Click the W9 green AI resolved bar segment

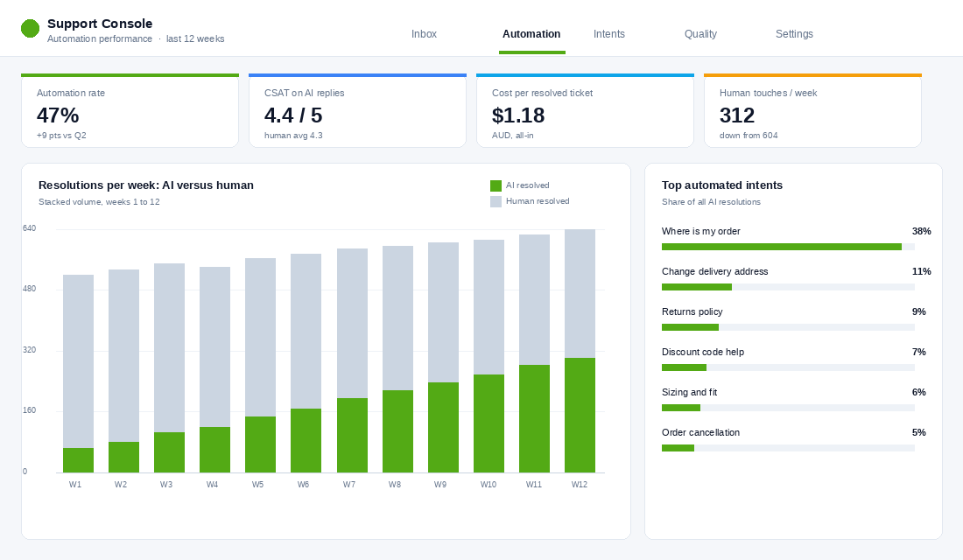click(x=444, y=427)
